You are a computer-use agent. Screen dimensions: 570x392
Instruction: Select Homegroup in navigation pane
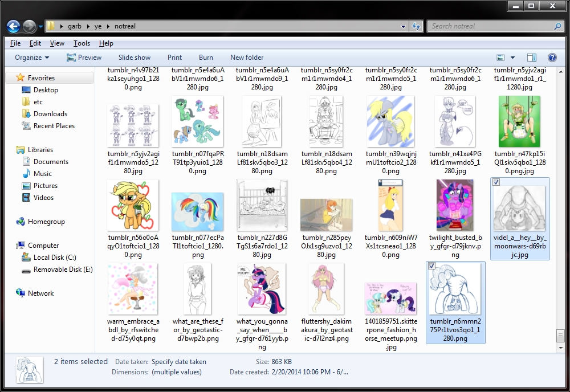(46, 222)
